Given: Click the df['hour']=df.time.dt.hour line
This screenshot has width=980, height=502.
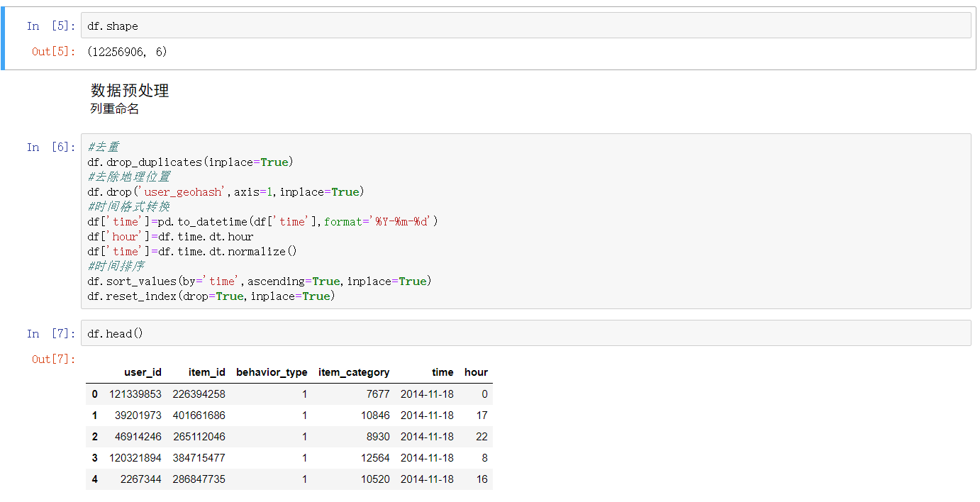Looking at the screenshot, I should [x=170, y=237].
